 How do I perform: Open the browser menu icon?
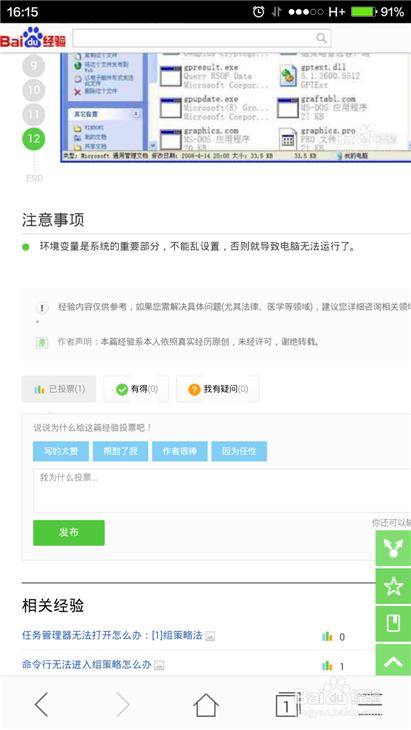click(x=370, y=704)
